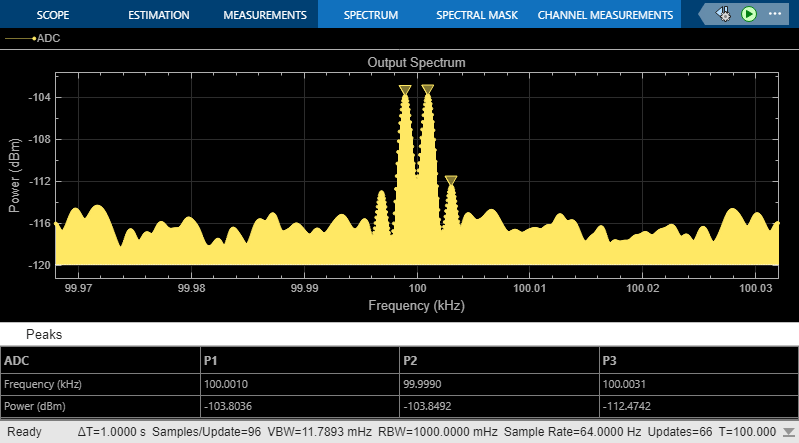799x443 pixels.
Task: Click the peak marker at 100.0010 kHz
Action: click(428, 90)
